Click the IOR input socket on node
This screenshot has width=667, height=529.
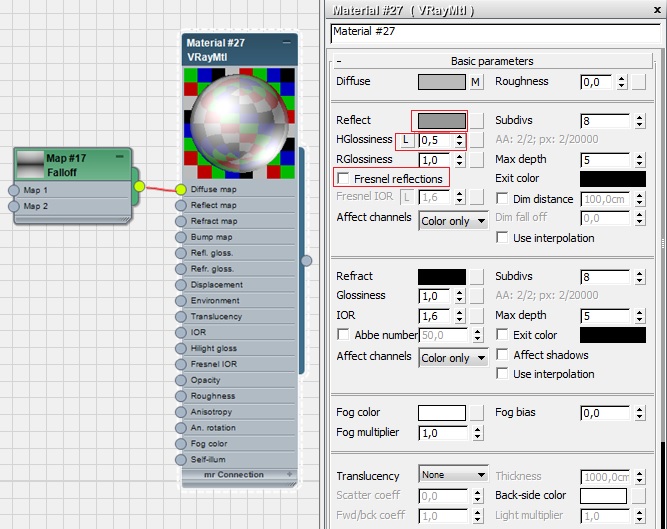pos(181,332)
